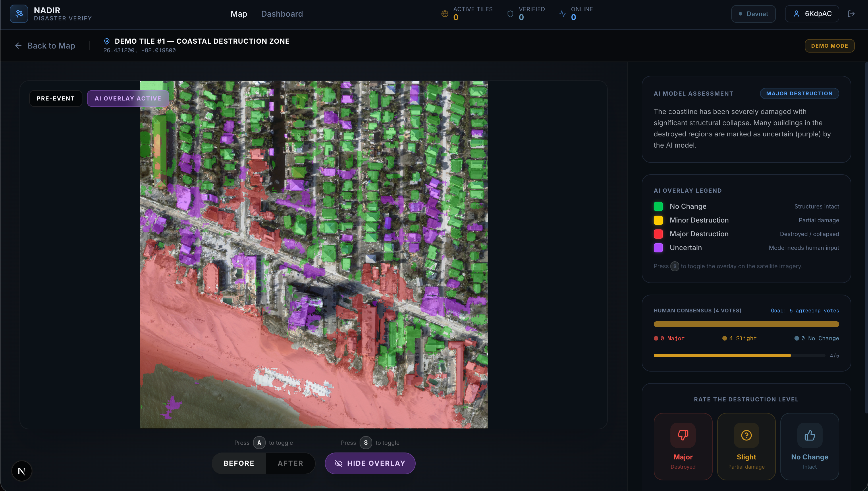Rate destruction as Slight partial damage

point(746,446)
